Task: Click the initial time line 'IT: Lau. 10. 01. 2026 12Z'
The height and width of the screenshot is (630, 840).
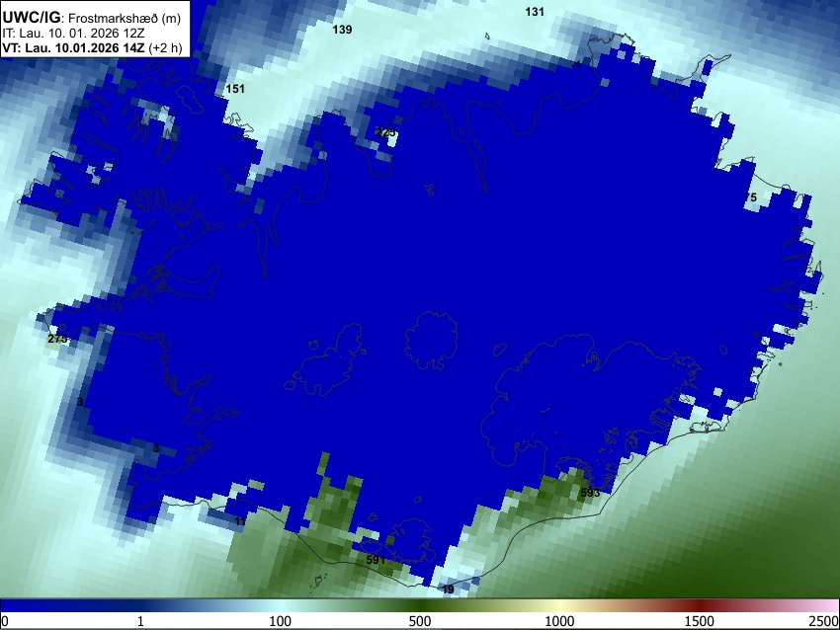Action: [73, 34]
